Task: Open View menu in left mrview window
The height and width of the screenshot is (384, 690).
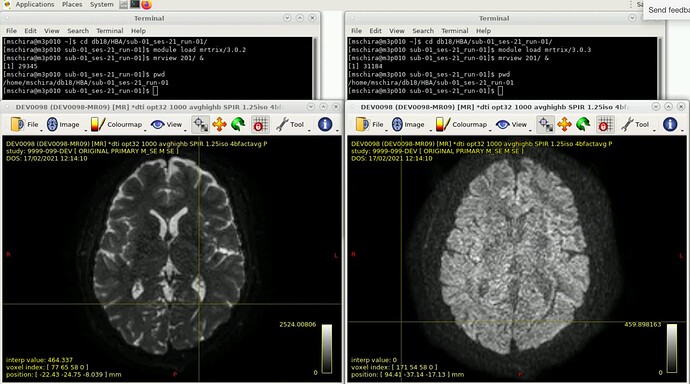Action: pos(167,124)
